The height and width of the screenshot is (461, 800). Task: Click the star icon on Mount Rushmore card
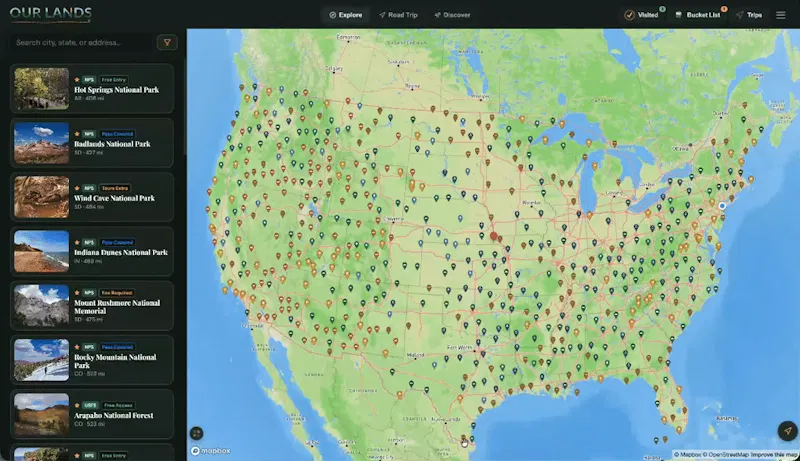coord(77,293)
